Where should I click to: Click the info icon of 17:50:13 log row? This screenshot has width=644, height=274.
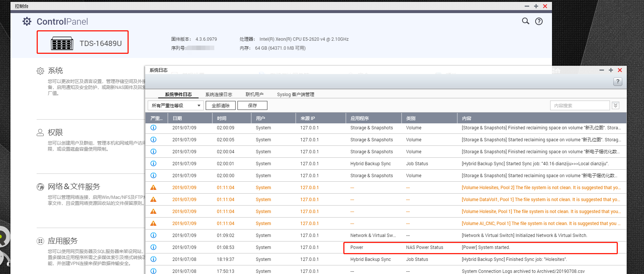click(x=153, y=271)
